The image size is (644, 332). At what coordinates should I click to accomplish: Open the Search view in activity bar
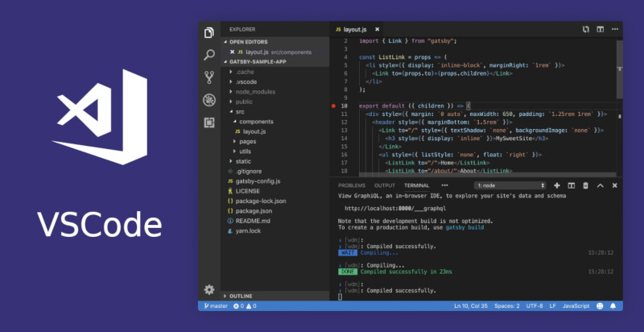coord(209,55)
